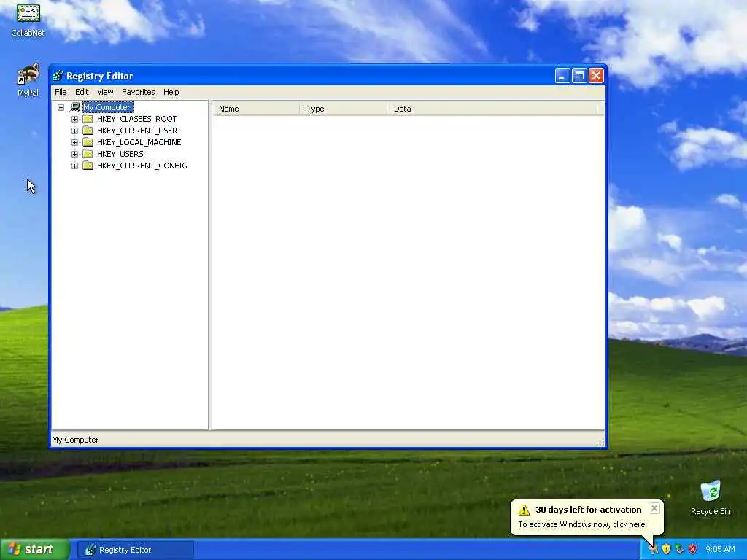
Task: Click the yellow security shield tray icon
Action: 666,549
